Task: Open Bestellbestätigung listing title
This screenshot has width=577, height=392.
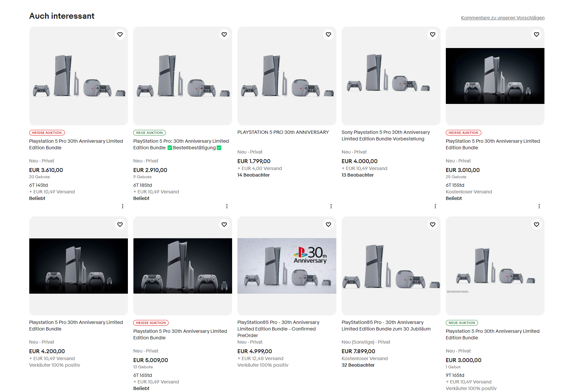Action: [x=181, y=144]
